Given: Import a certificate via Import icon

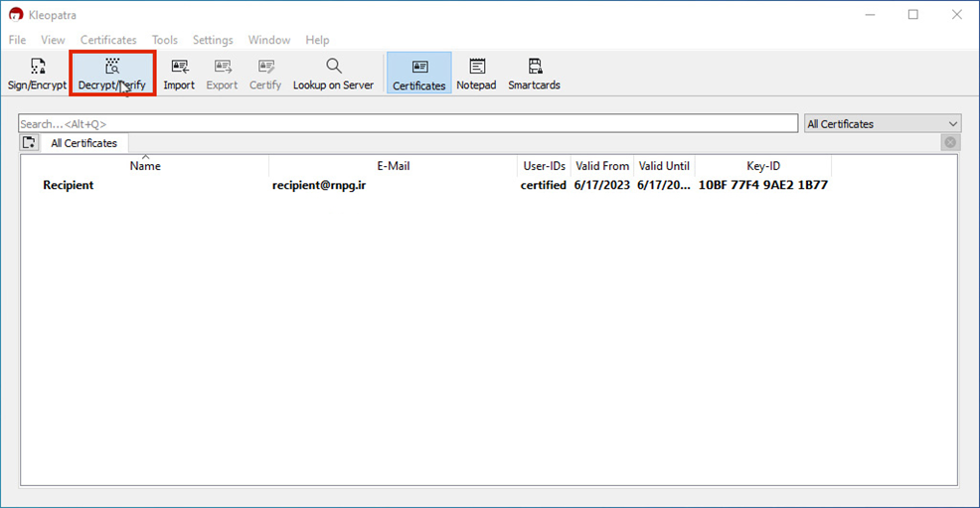Looking at the screenshot, I should point(179,74).
